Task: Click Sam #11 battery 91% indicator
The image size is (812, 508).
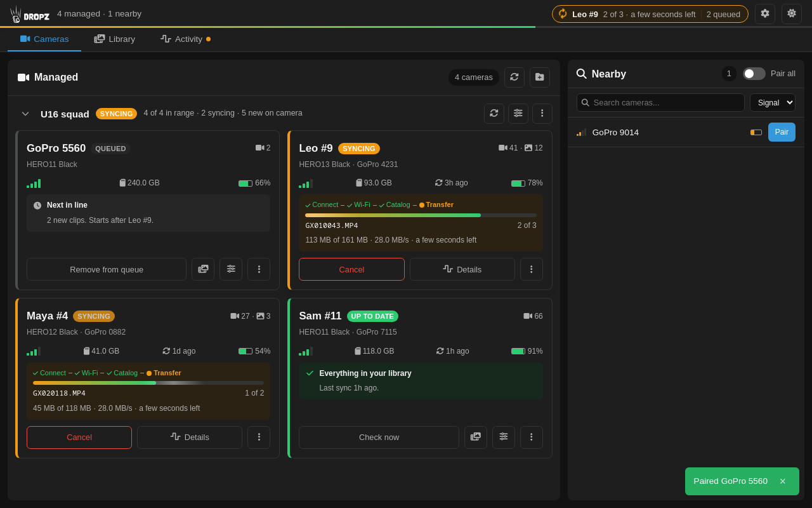Action: pyautogui.click(x=527, y=351)
